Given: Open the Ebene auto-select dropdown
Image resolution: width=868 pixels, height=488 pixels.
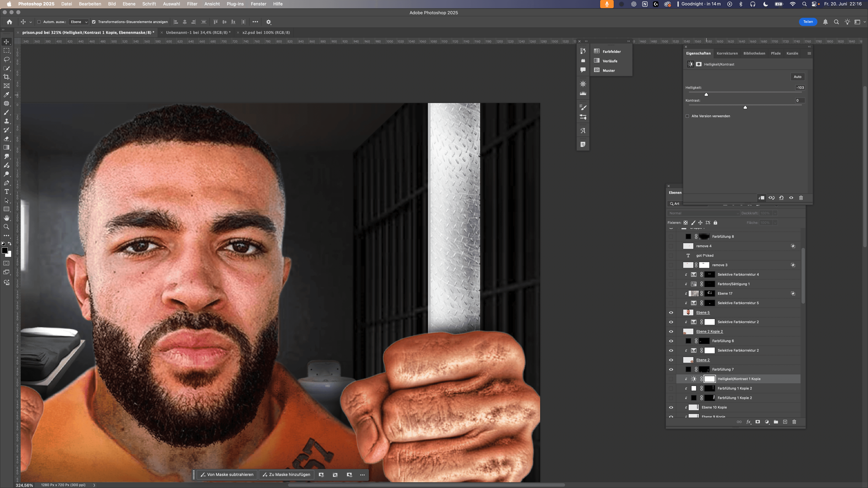Looking at the screenshot, I should tap(79, 22).
